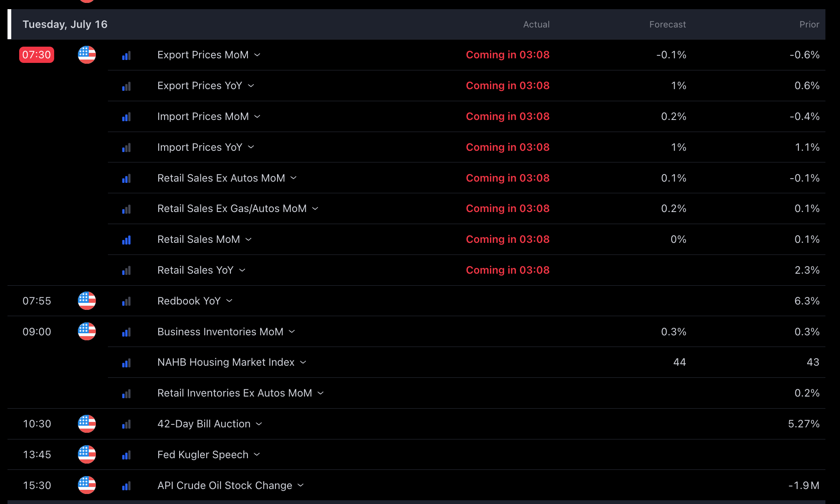Expand Import Prices MoM details chevron
Viewport: 840px width, 504px height.
(x=257, y=117)
